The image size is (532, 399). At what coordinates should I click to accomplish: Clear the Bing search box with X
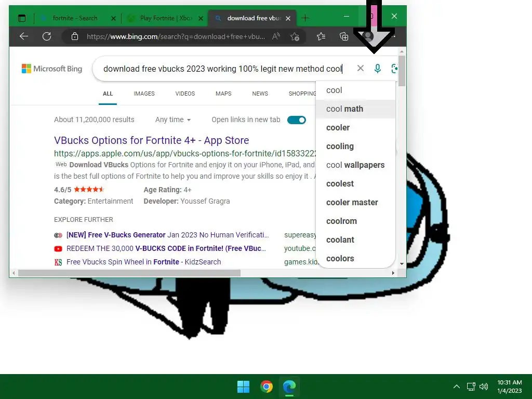click(x=361, y=69)
